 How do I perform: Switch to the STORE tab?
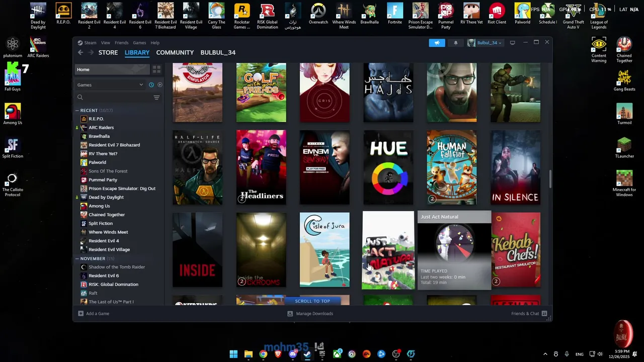coord(108,52)
